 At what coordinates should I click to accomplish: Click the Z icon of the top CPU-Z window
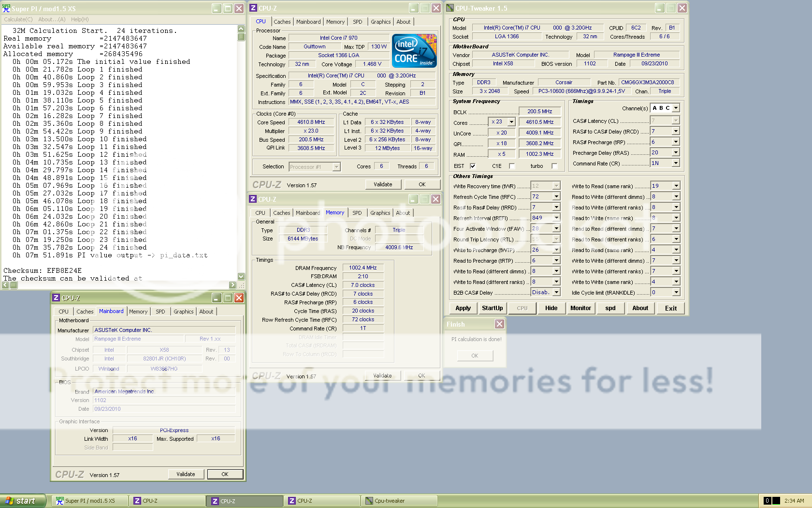click(x=253, y=8)
